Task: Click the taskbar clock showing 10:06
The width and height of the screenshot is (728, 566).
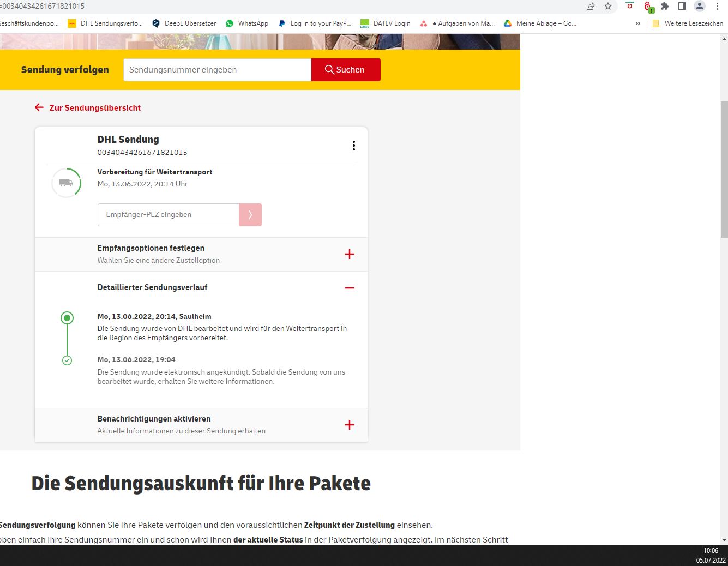Action: [711, 551]
